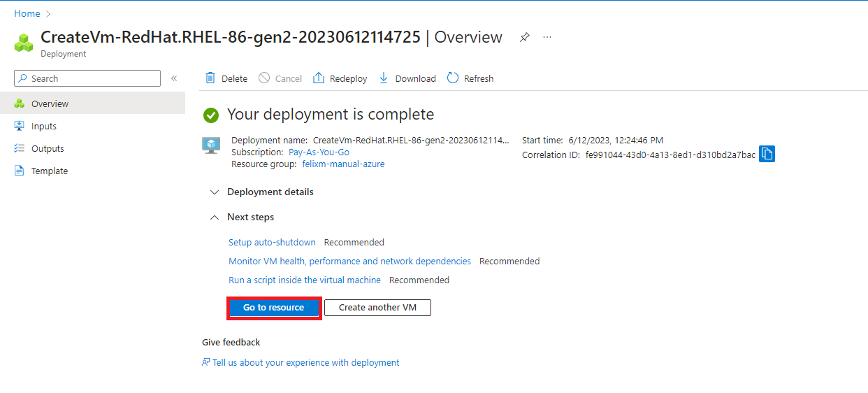The width and height of the screenshot is (868, 393).
Task: Click the deployment name value text
Action: pos(411,140)
